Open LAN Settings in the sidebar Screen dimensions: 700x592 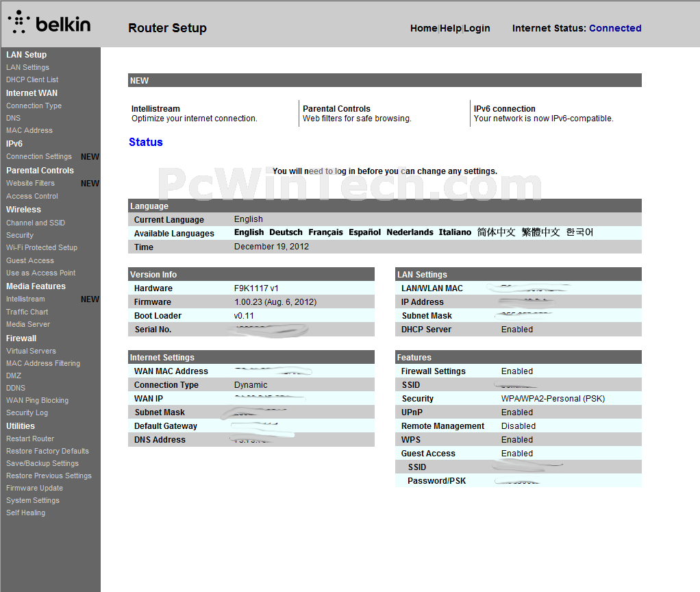[27, 67]
